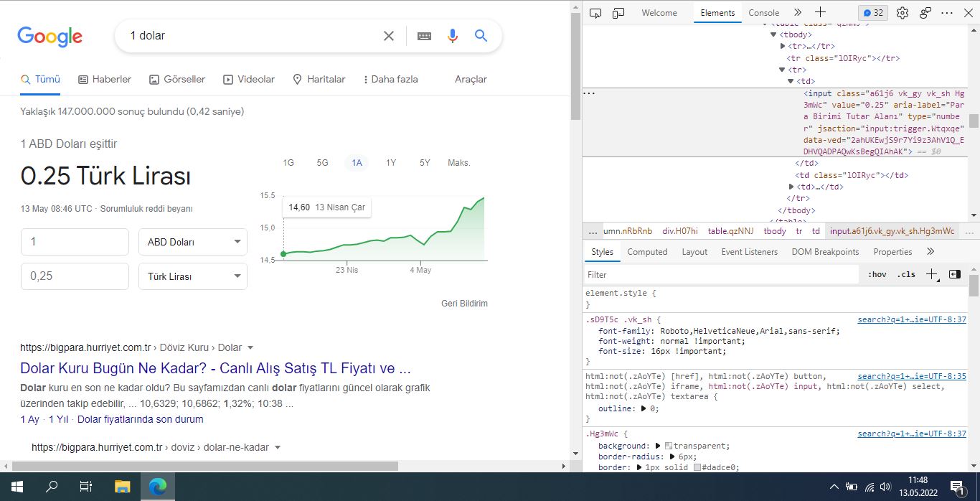Select the 1Y chart range
Viewport: 980px width, 501px height.
coord(391,163)
